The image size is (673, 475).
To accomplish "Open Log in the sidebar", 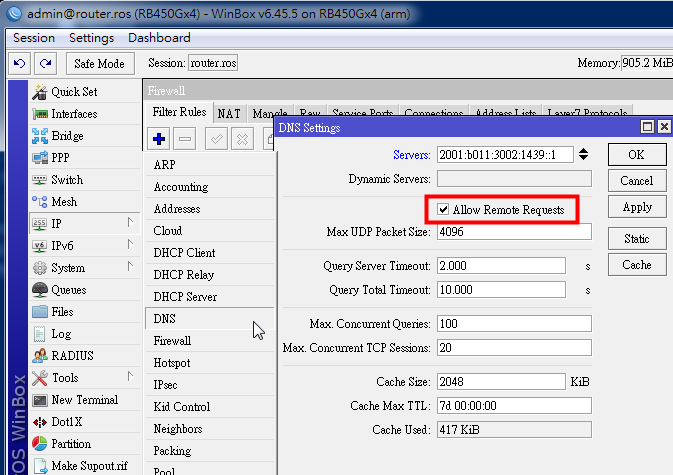I will (x=85, y=334).
